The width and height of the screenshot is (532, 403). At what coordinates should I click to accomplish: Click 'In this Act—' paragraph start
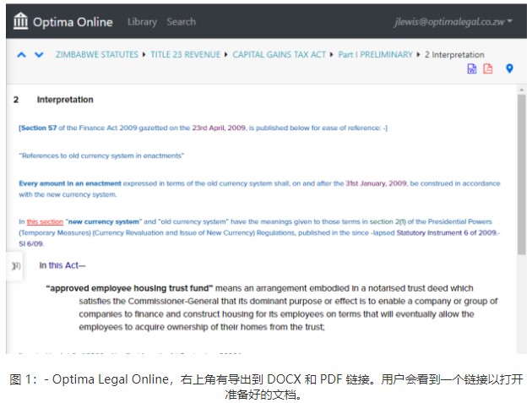62,265
